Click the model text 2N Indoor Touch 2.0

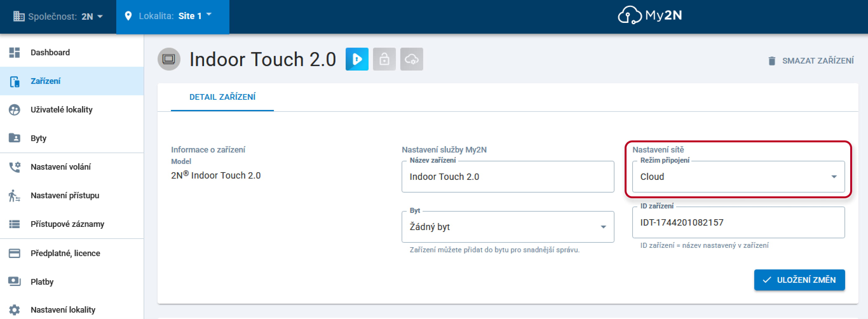point(216,175)
